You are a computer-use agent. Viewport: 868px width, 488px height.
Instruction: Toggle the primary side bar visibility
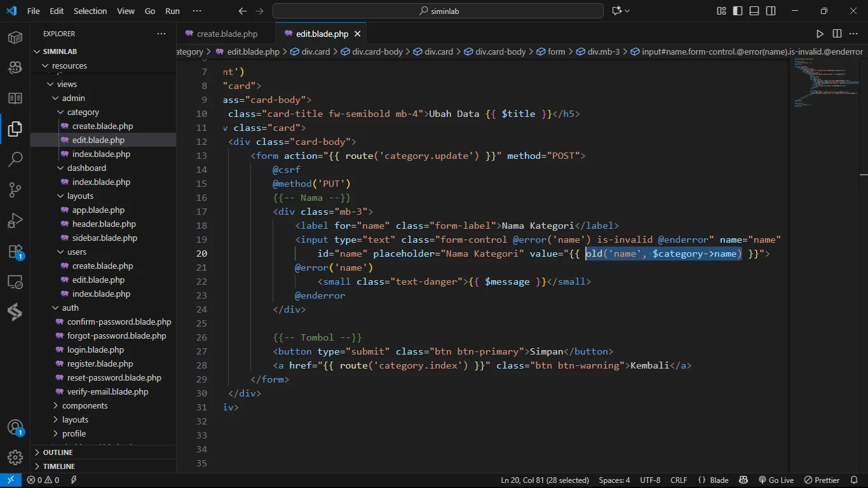tap(738, 11)
